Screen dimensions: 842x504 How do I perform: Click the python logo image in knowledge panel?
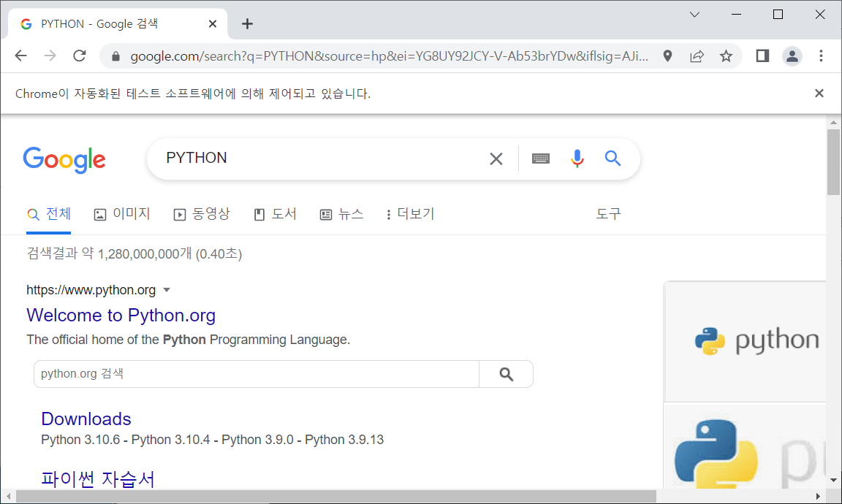click(x=745, y=341)
